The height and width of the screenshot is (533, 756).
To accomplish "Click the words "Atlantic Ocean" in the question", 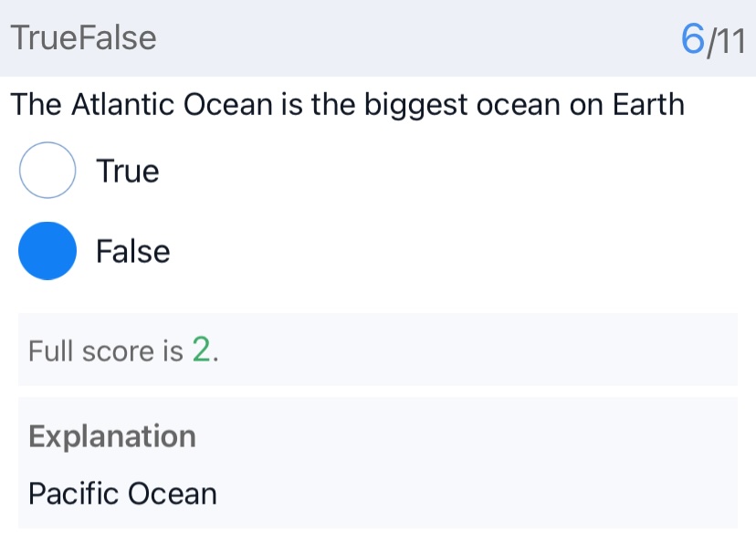I will coord(172,104).
